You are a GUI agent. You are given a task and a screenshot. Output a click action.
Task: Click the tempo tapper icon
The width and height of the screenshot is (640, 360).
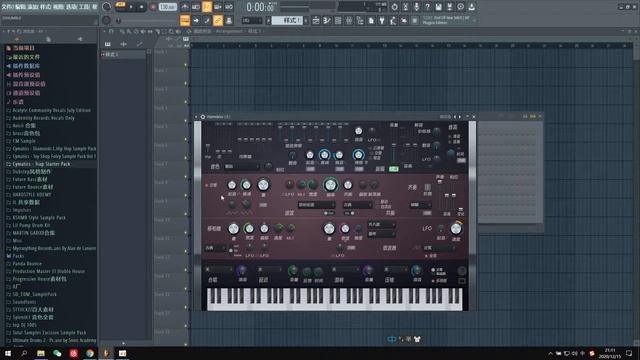tap(393, 20)
